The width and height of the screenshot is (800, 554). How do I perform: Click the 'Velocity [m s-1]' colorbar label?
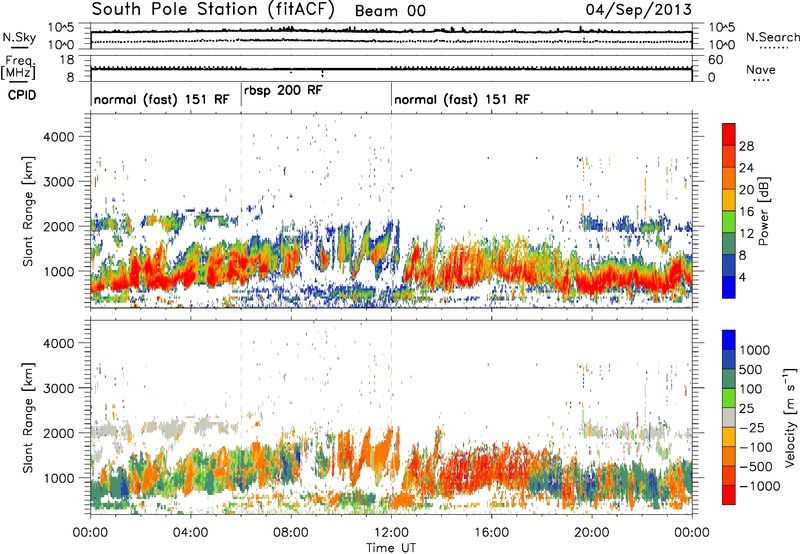[x=790, y=417]
